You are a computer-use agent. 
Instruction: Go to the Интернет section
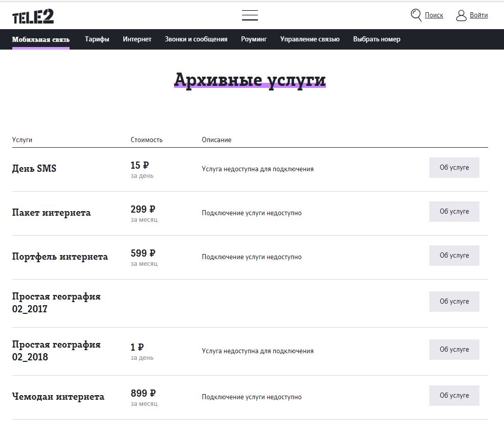pyautogui.click(x=137, y=39)
